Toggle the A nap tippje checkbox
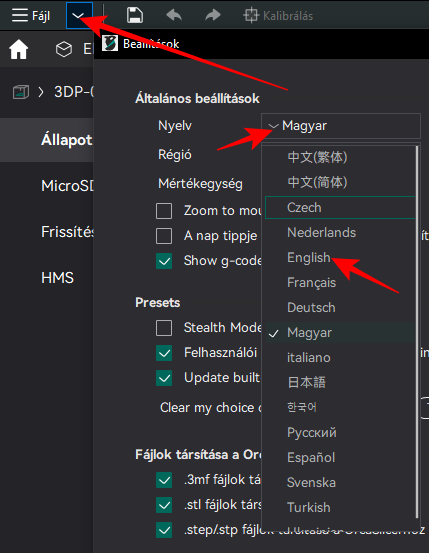The height and width of the screenshot is (553, 429). pyautogui.click(x=164, y=236)
